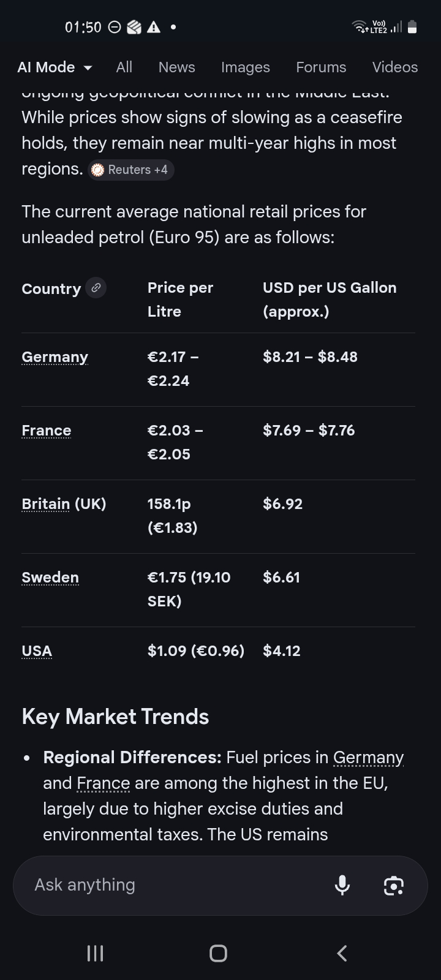The width and height of the screenshot is (441, 980).
Task: Tap the USA link in the table
Action: (37, 651)
